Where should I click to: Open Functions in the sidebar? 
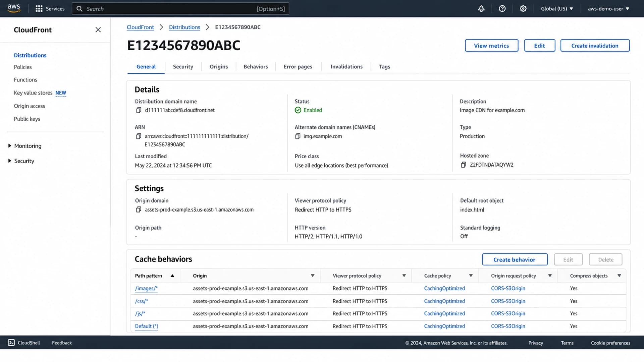(x=25, y=80)
